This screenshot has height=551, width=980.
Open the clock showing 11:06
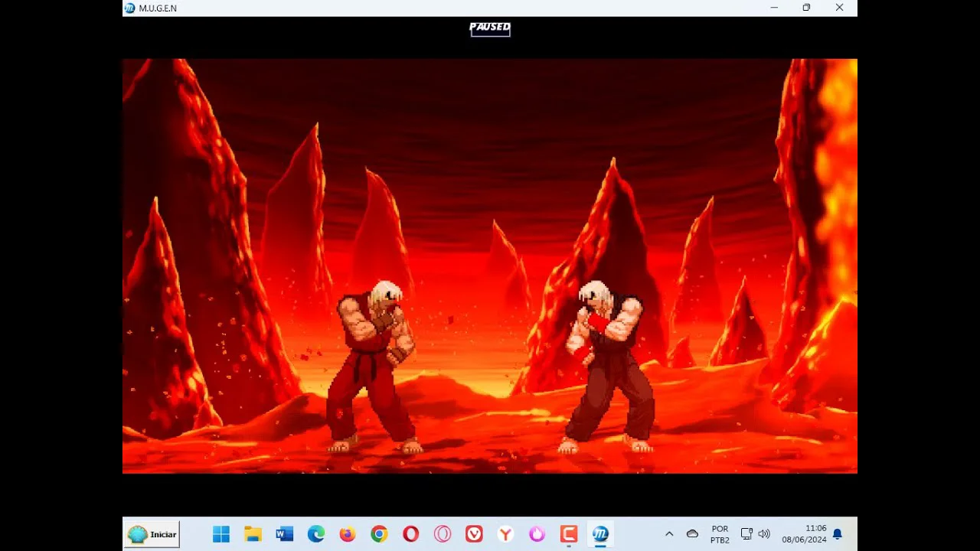805,534
